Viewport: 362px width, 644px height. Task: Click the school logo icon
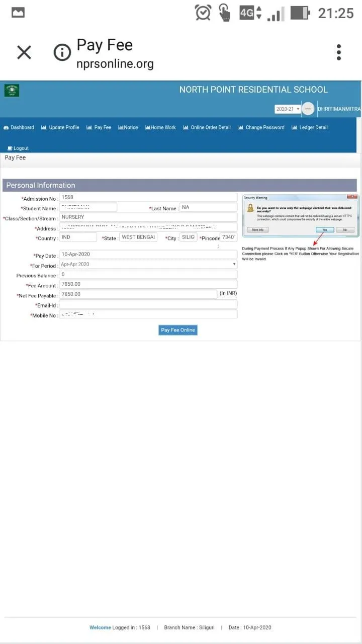click(12, 91)
